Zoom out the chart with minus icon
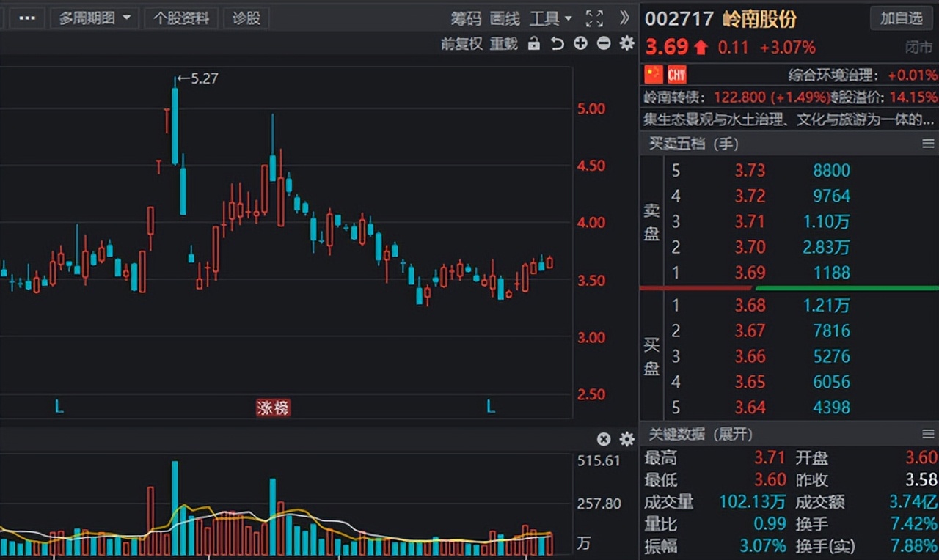 pyautogui.click(x=603, y=43)
